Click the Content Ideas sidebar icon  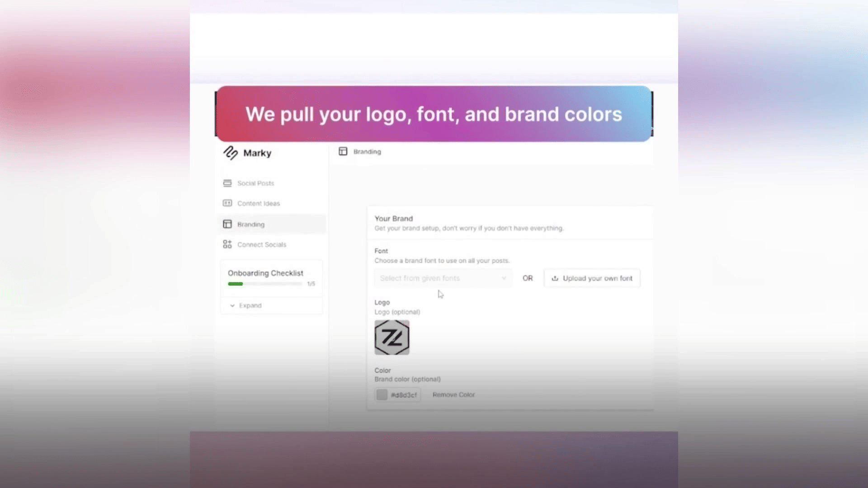(227, 203)
